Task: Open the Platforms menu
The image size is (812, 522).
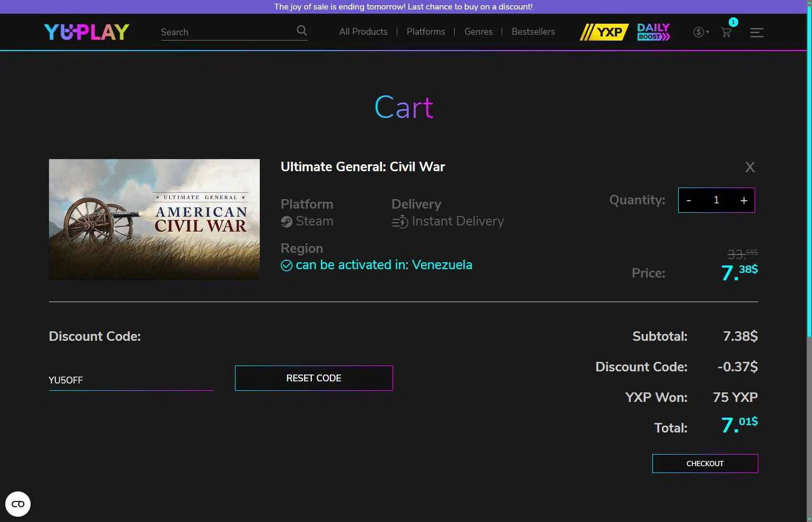Action: tap(426, 32)
